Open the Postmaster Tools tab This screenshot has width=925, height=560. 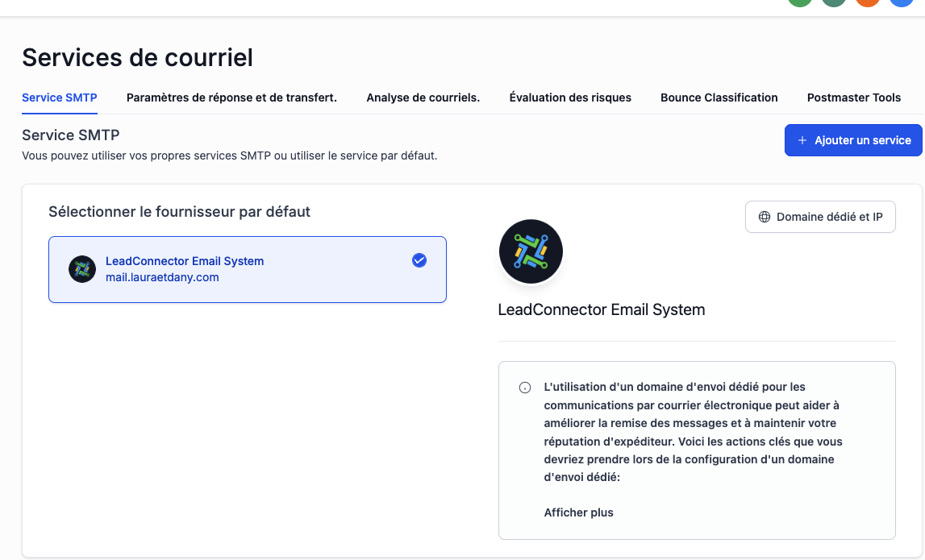click(853, 97)
